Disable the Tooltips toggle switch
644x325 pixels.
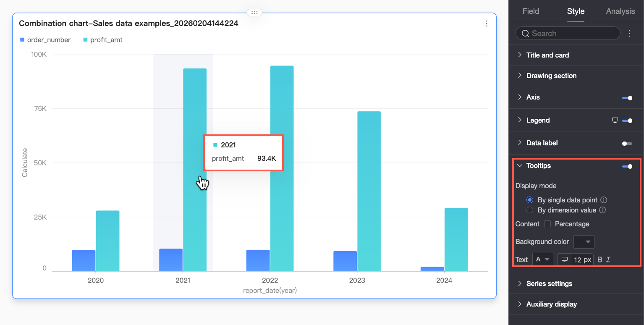coord(627,166)
